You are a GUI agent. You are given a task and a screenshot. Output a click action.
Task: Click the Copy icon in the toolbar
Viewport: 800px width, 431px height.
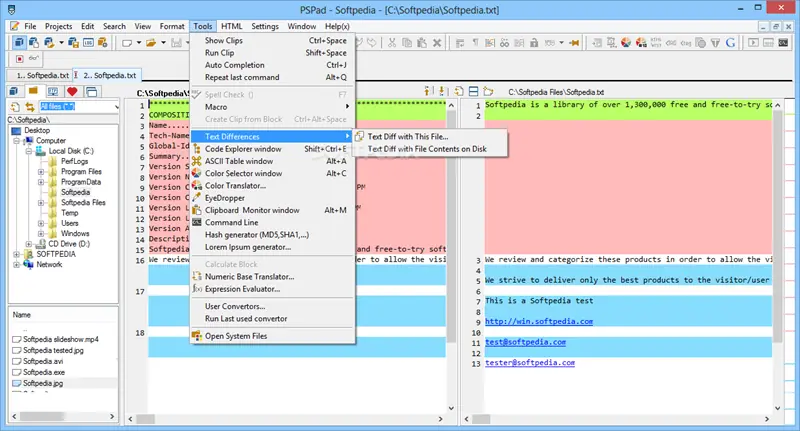[x=407, y=43]
